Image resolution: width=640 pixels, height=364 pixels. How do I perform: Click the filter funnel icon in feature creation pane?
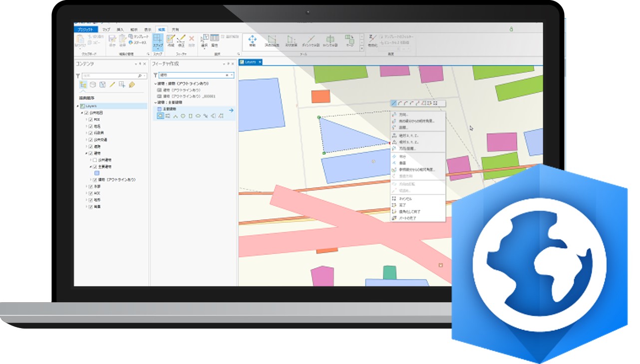155,75
